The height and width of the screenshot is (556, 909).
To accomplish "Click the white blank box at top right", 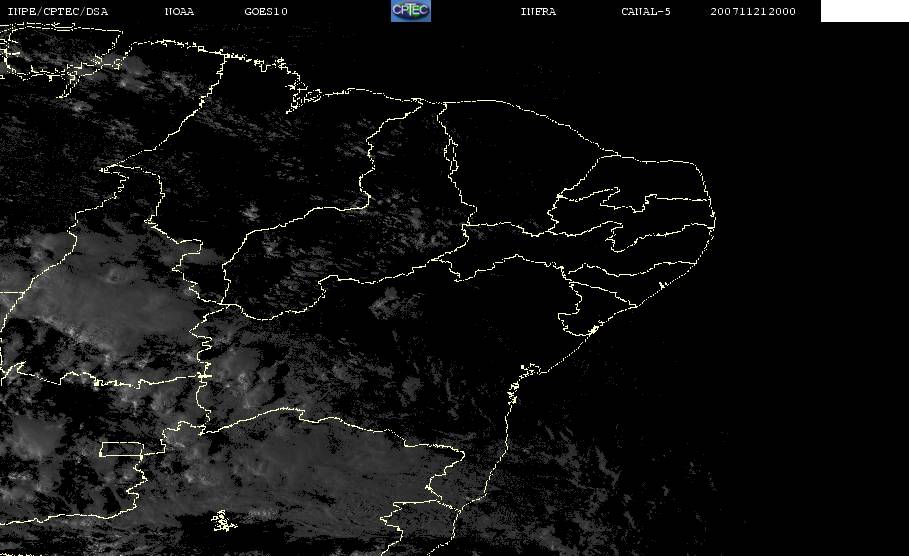I will click(864, 11).
